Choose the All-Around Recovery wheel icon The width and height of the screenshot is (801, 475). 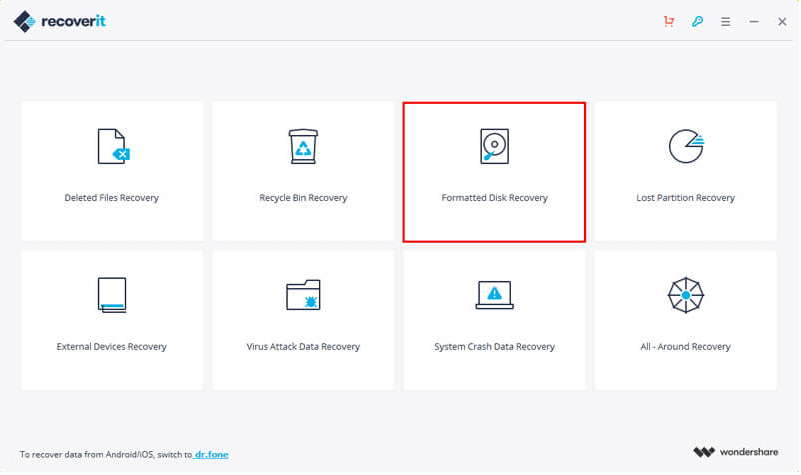pyautogui.click(x=686, y=295)
